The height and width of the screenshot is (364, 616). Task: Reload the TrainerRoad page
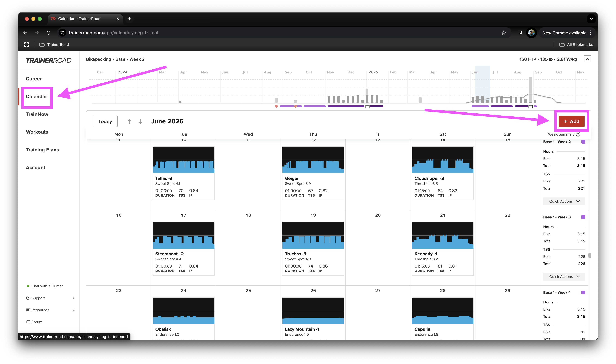tap(49, 33)
